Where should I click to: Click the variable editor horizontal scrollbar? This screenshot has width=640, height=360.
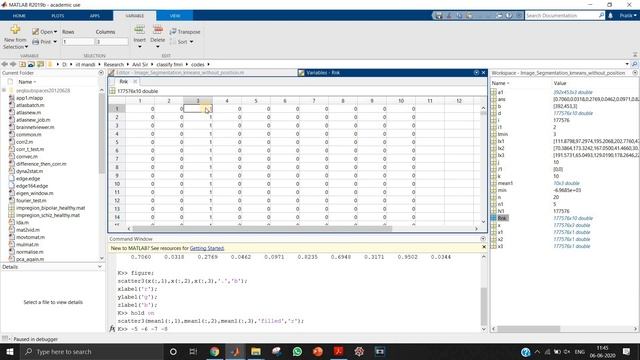262,229
